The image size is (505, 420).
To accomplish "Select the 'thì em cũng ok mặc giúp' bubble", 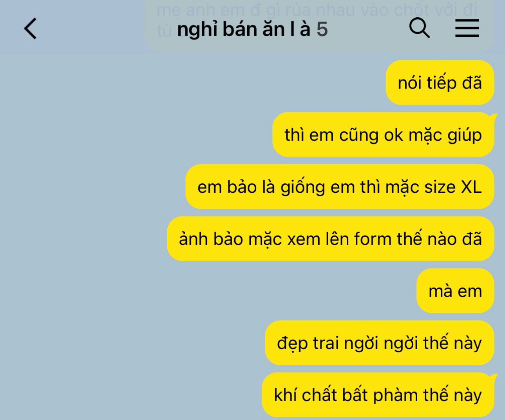I will pyautogui.click(x=383, y=135).
